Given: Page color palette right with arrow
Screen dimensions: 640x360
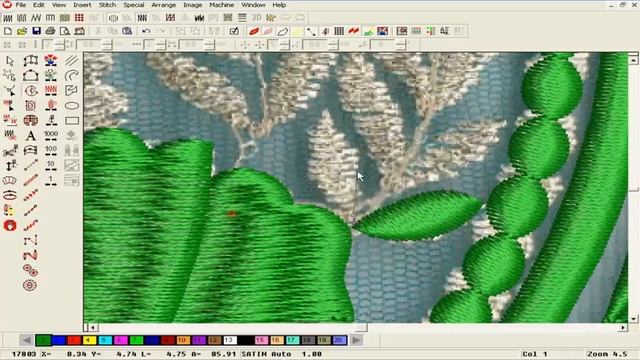Looking at the screenshot, I should tap(356, 340).
